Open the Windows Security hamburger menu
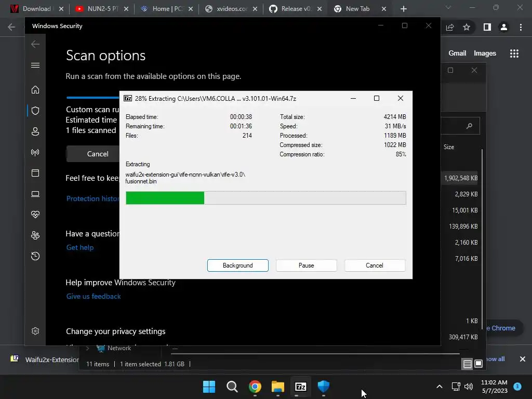The height and width of the screenshot is (399, 532). tap(35, 65)
